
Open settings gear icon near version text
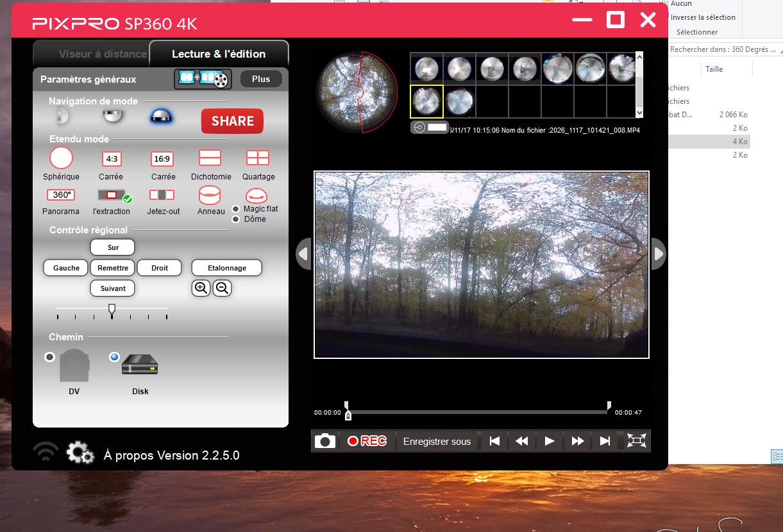tap(80, 453)
